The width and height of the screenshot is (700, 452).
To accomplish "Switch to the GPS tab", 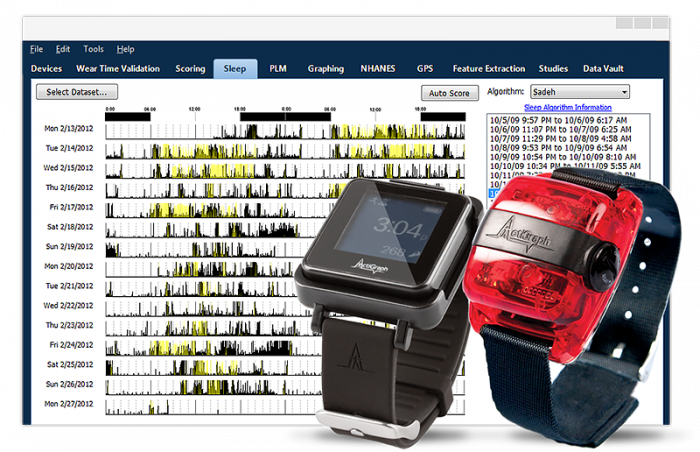I will 425,68.
